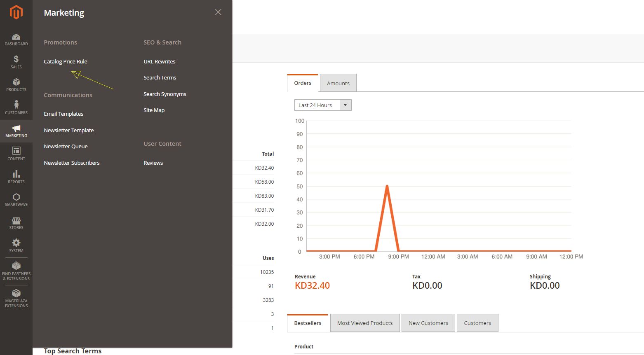Open the Dashboard from the sidebar
This screenshot has height=355, width=644.
coord(16,39)
